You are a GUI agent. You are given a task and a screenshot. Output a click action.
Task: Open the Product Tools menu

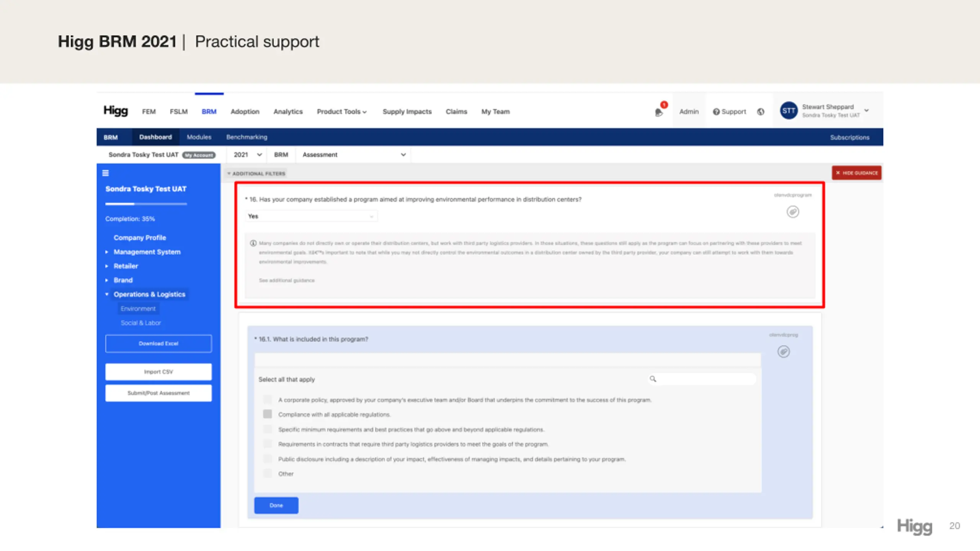click(342, 112)
